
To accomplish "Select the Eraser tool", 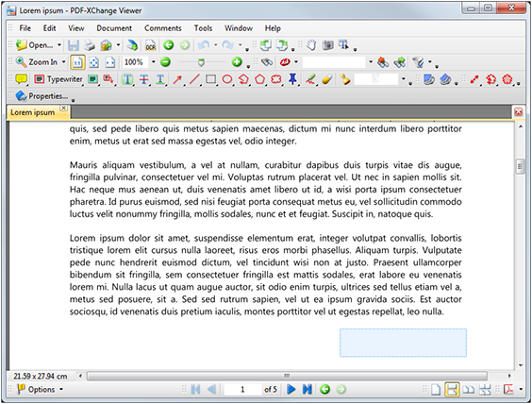I will pos(326,79).
